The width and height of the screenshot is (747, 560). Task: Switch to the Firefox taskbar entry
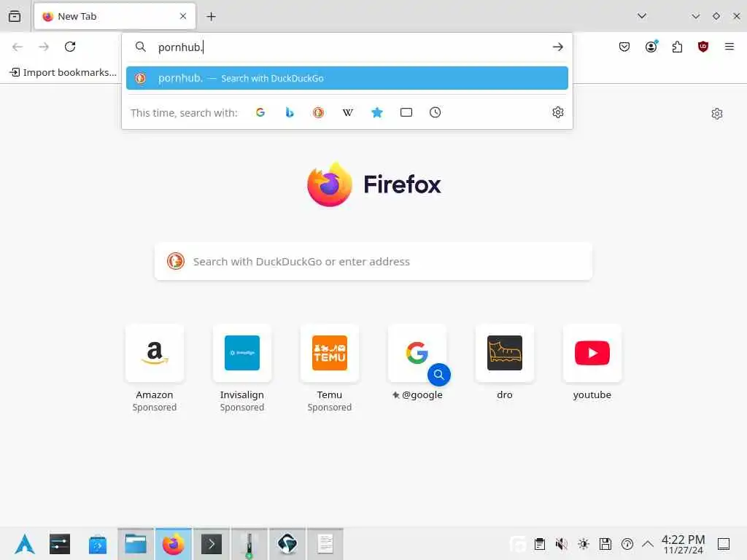pos(174,544)
